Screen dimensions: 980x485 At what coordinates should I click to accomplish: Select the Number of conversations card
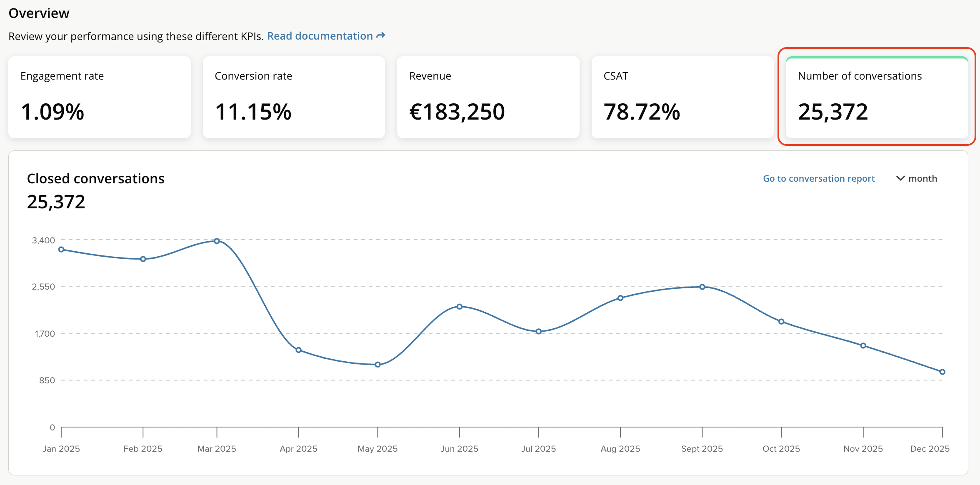877,97
